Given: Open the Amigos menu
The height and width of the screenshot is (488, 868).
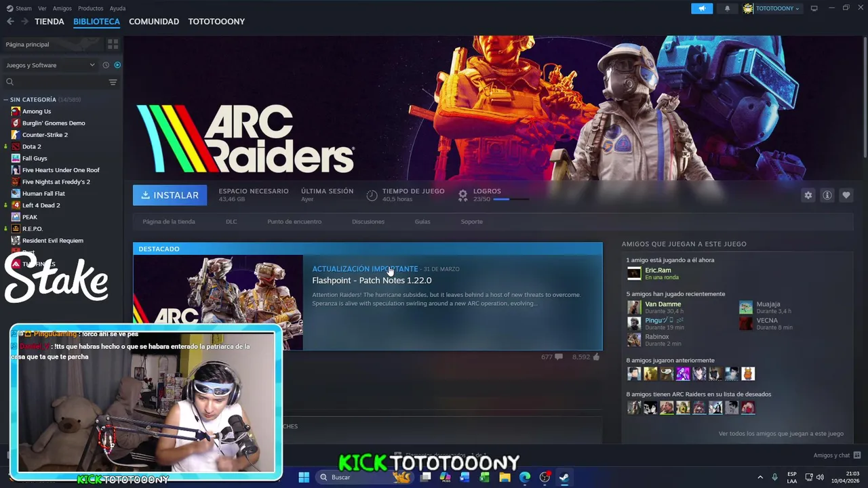Looking at the screenshot, I should click(x=62, y=8).
